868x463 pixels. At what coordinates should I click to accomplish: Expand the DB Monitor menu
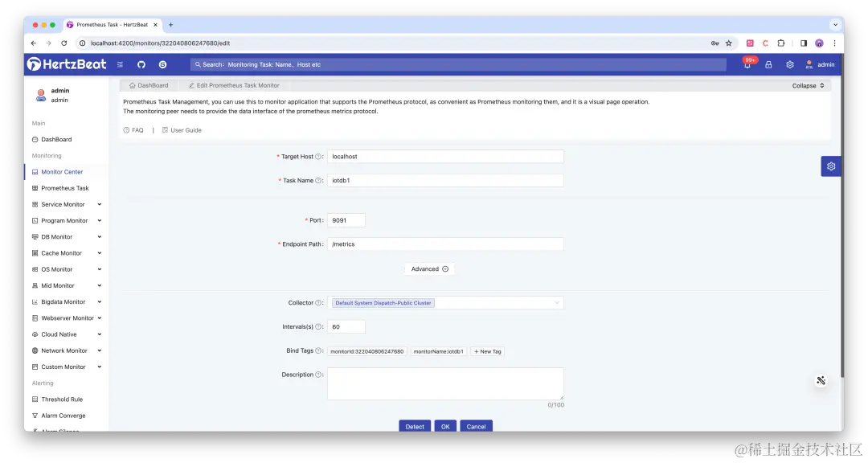pyautogui.click(x=67, y=237)
